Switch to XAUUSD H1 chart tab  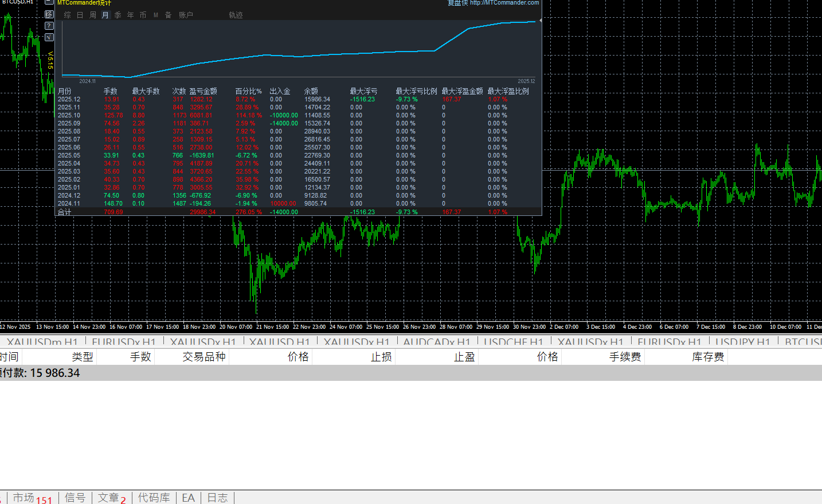pyautogui.click(x=279, y=342)
